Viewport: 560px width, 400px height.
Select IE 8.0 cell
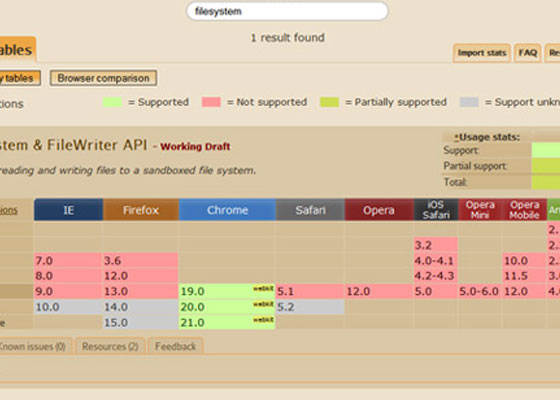pos(68,276)
